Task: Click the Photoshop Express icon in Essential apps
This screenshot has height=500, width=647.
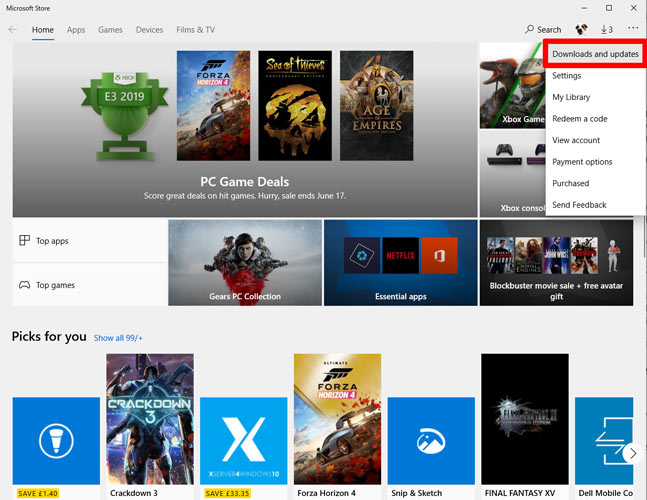Action: point(362,255)
